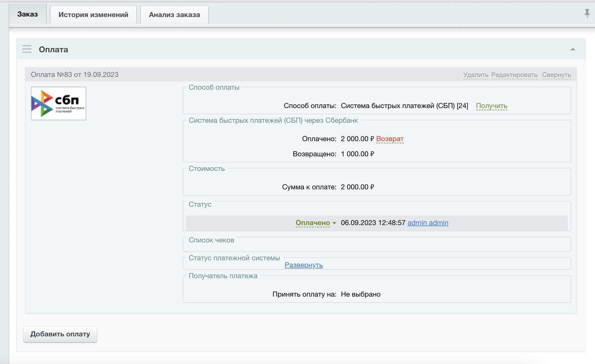
Task: Click the payment method Система быстрых платежей (СБП) [24]
Action: pyautogui.click(x=404, y=106)
